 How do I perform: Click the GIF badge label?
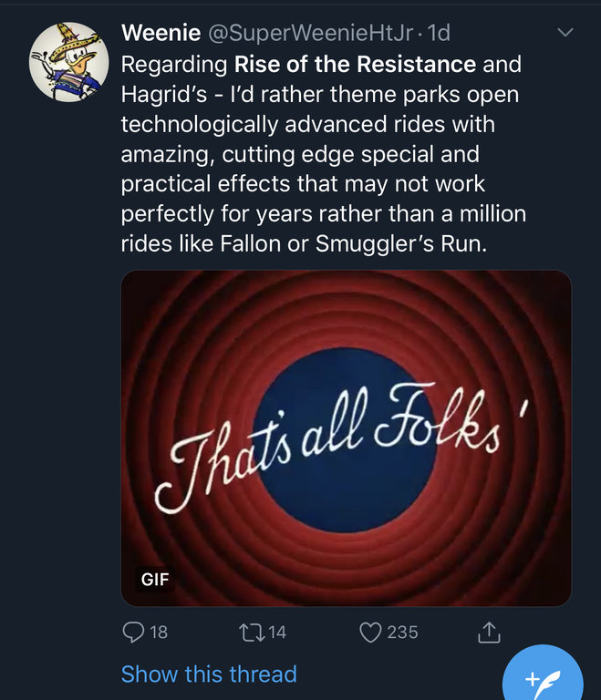pos(156,579)
